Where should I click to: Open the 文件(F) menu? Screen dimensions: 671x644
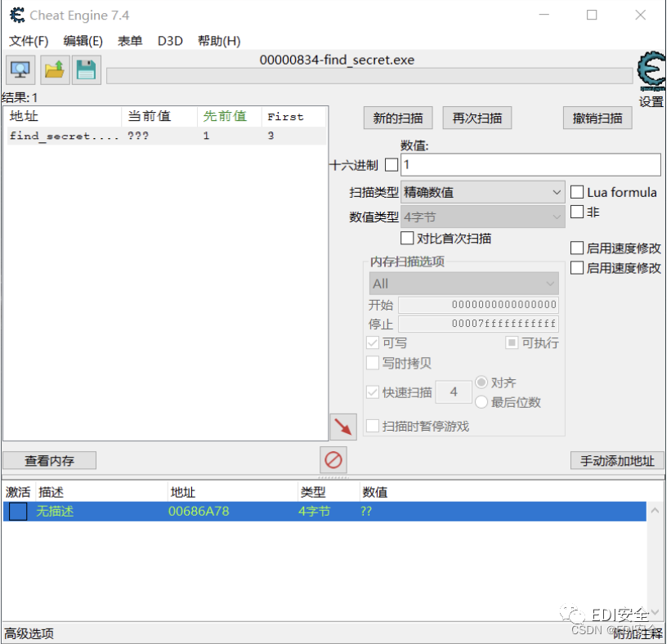point(29,40)
